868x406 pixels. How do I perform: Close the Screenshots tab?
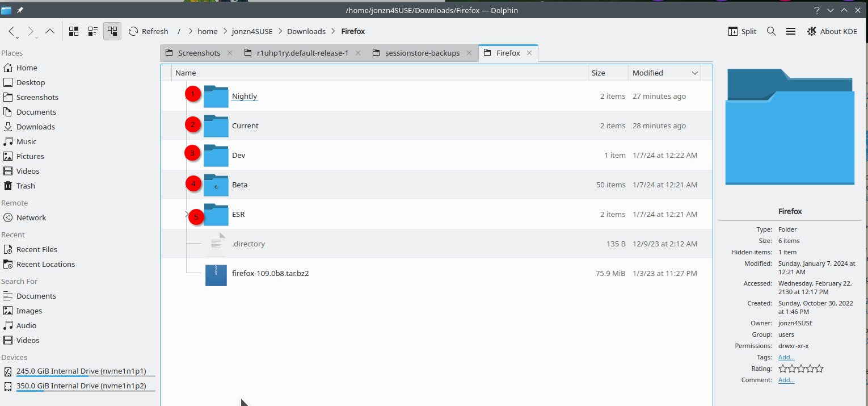[230, 53]
